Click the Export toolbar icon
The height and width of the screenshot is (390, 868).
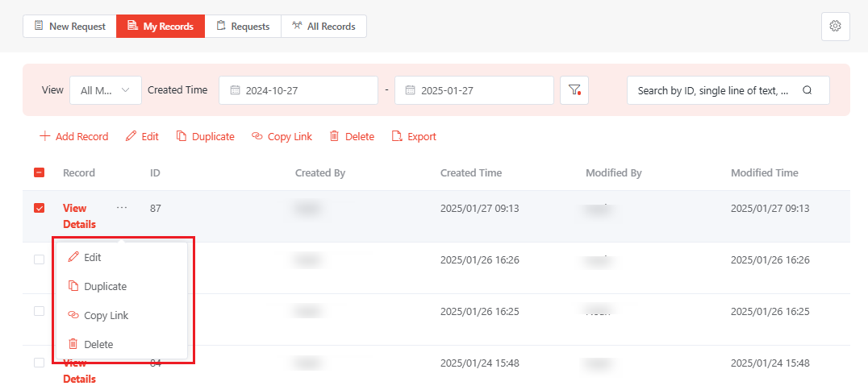[397, 137]
